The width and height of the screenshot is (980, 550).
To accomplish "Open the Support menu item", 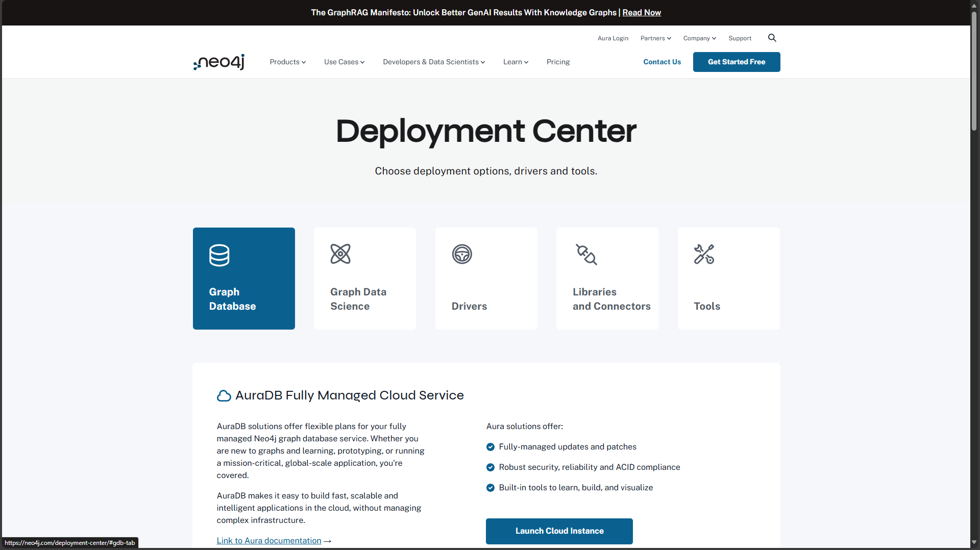I will coord(740,38).
